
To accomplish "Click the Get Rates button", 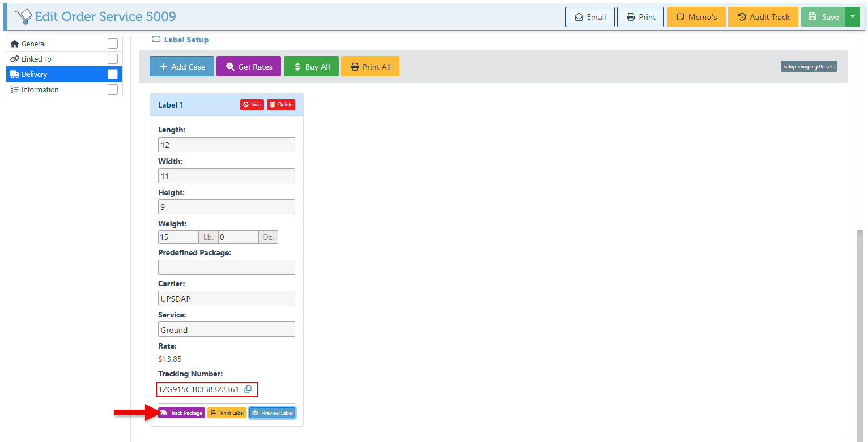I will pyautogui.click(x=249, y=67).
